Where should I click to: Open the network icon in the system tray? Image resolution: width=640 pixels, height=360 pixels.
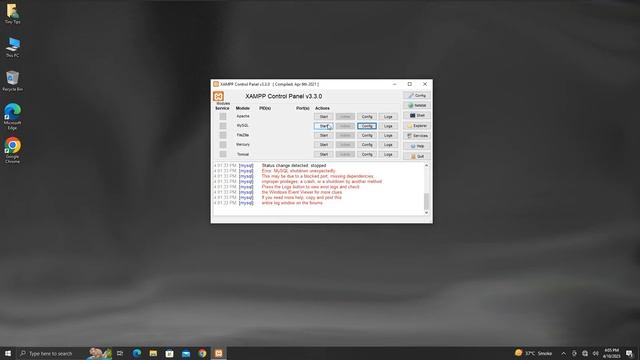[585, 353]
